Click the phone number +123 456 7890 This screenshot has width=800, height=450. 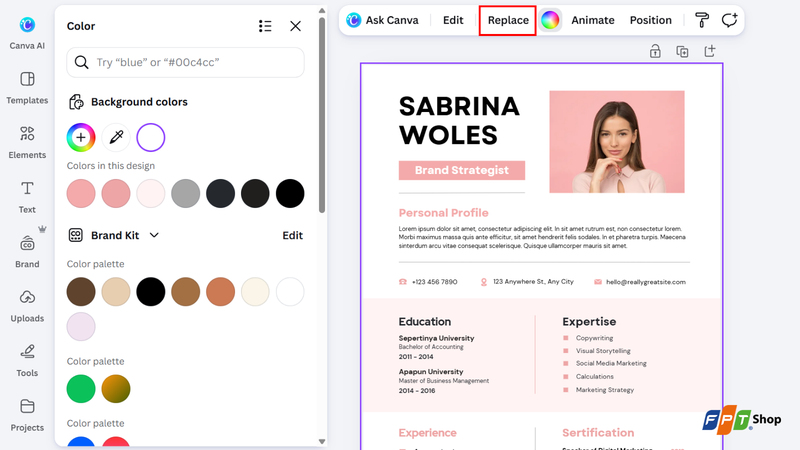click(435, 282)
